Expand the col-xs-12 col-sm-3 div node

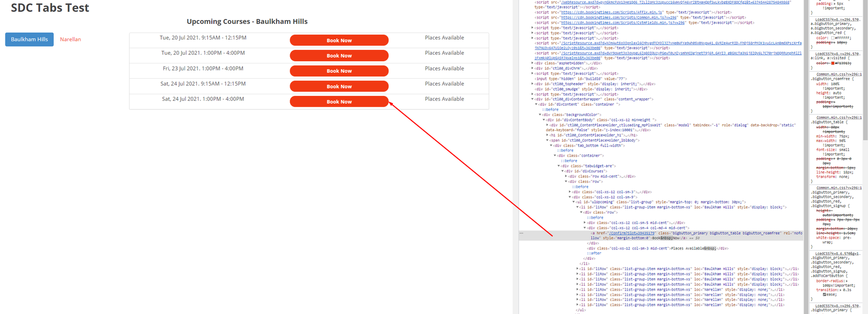pyautogui.click(x=571, y=192)
